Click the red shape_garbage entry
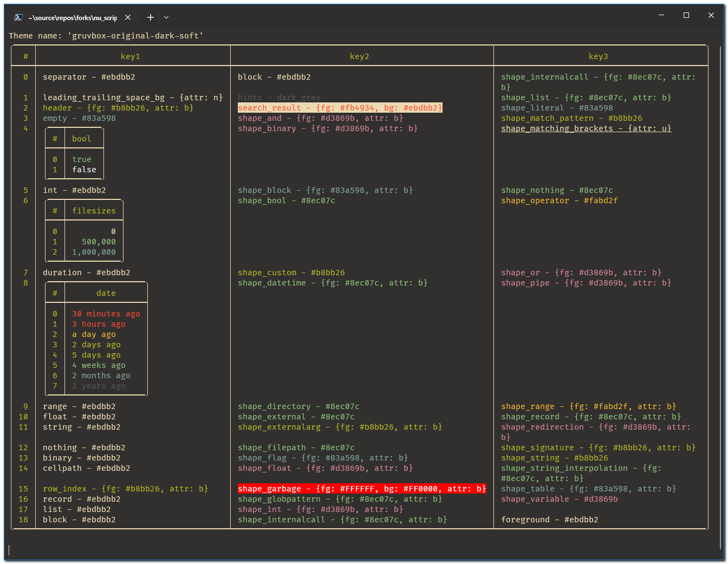Image resolution: width=728 pixels, height=564 pixels. coord(362,489)
